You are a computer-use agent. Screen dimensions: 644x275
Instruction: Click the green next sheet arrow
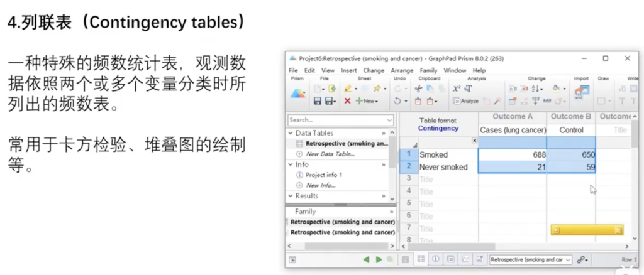379,259
